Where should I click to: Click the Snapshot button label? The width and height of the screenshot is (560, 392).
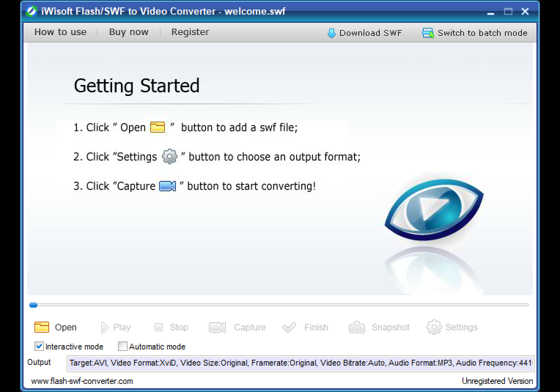(x=391, y=327)
